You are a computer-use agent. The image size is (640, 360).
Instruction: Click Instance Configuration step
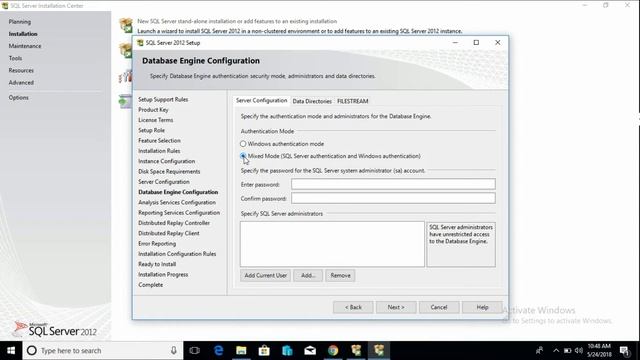tap(167, 161)
